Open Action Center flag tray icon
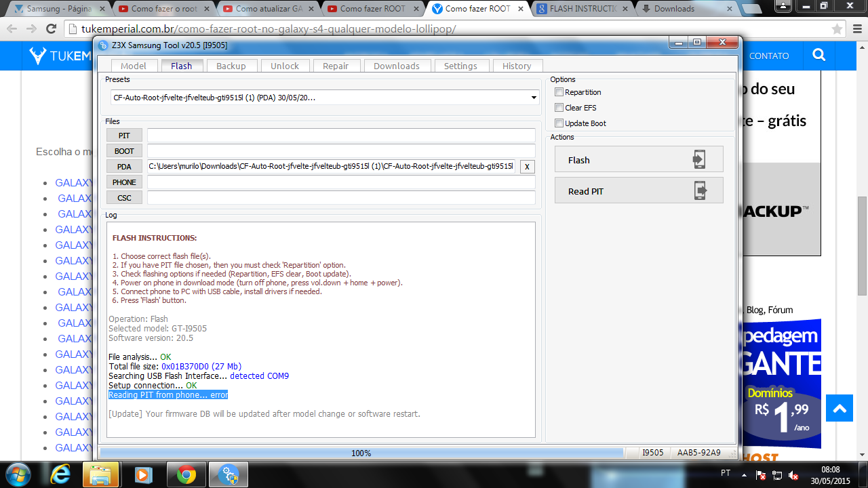868x488 pixels. (761, 476)
